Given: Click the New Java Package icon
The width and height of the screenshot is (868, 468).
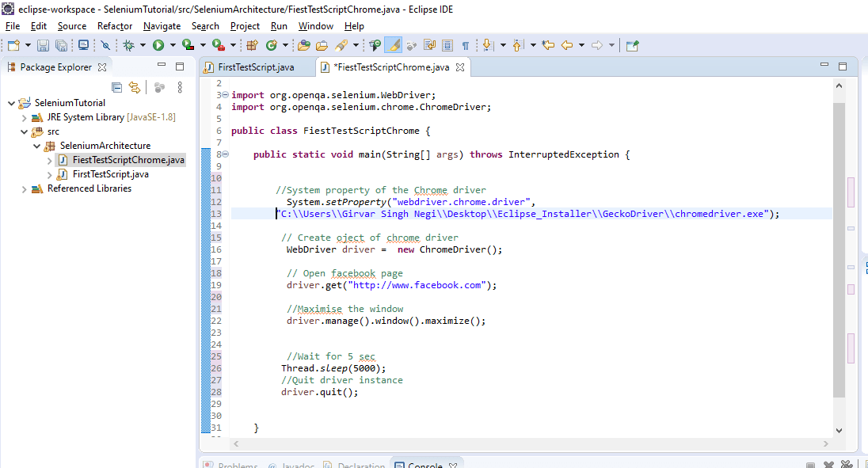Looking at the screenshot, I should [253, 45].
